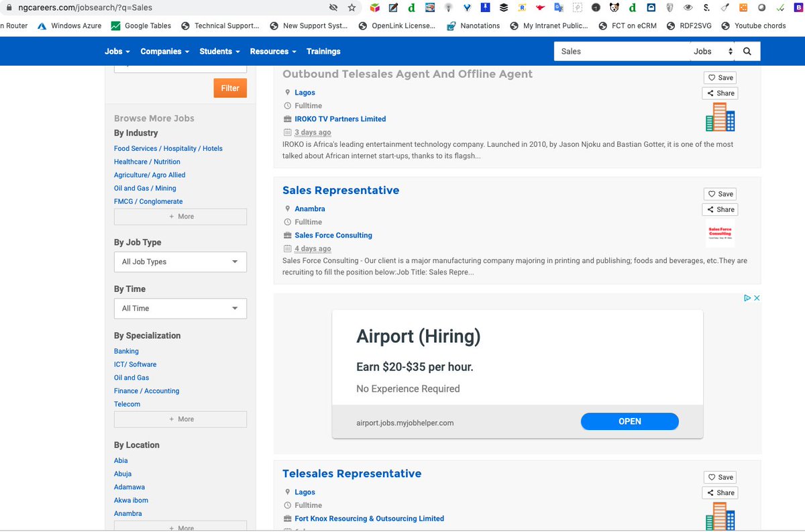Click IROKO TV company logo thumbnail
The width and height of the screenshot is (805, 532).
[x=720, y=117]
